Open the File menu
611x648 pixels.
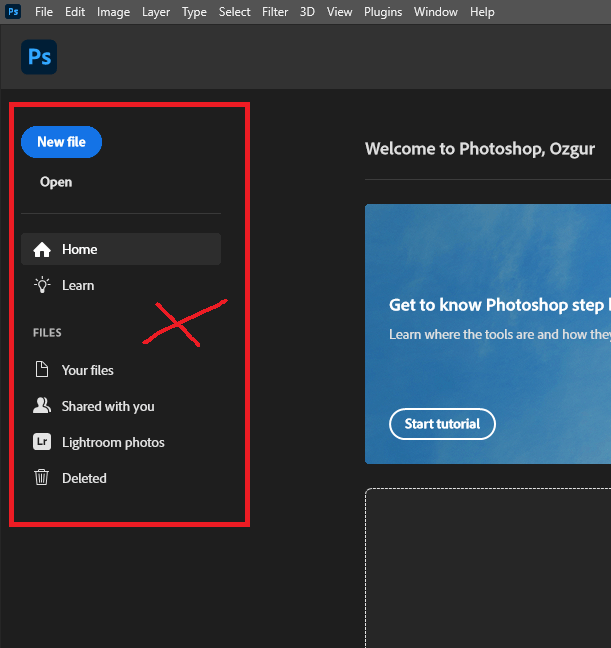click(x=44, y=12)
